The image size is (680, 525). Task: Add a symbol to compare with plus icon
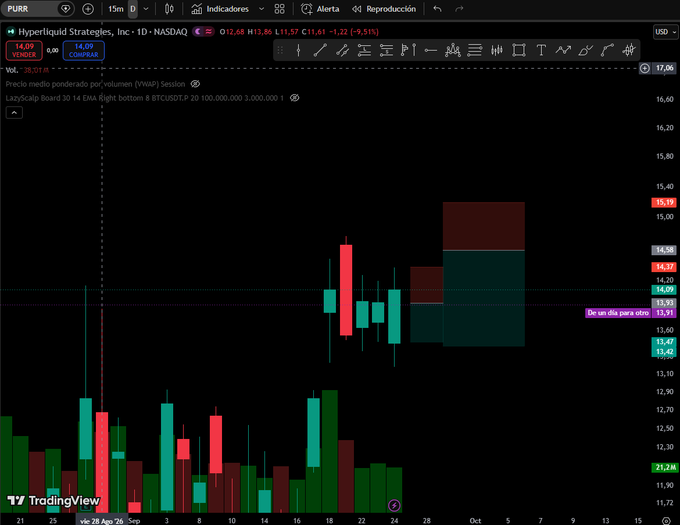click(x=88, y=9)
